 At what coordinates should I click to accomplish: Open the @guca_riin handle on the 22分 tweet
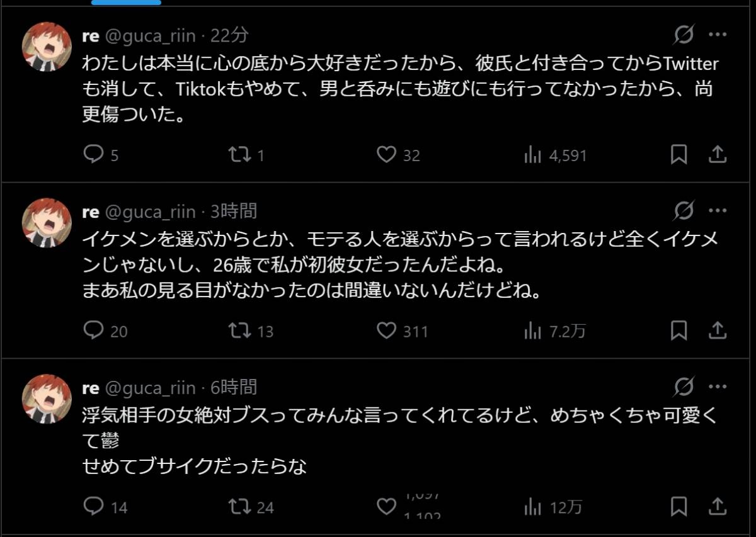149,36
